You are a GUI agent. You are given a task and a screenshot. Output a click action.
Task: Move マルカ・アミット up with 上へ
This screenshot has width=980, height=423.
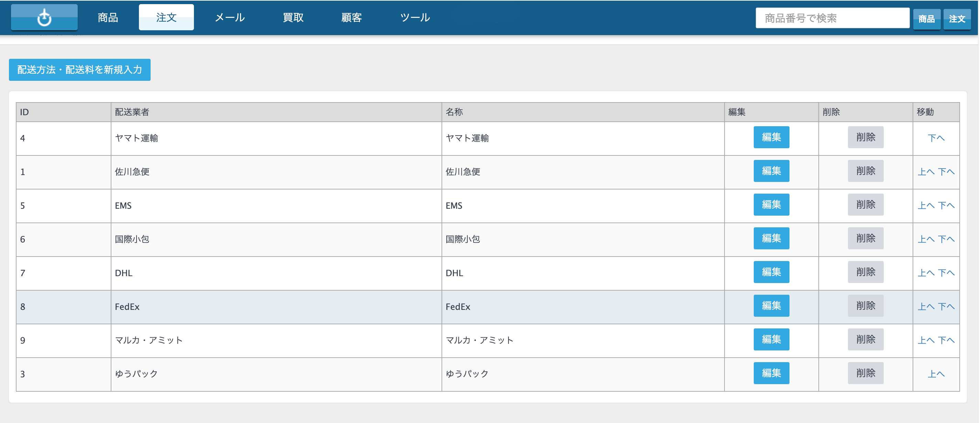(x=926, y=340)
